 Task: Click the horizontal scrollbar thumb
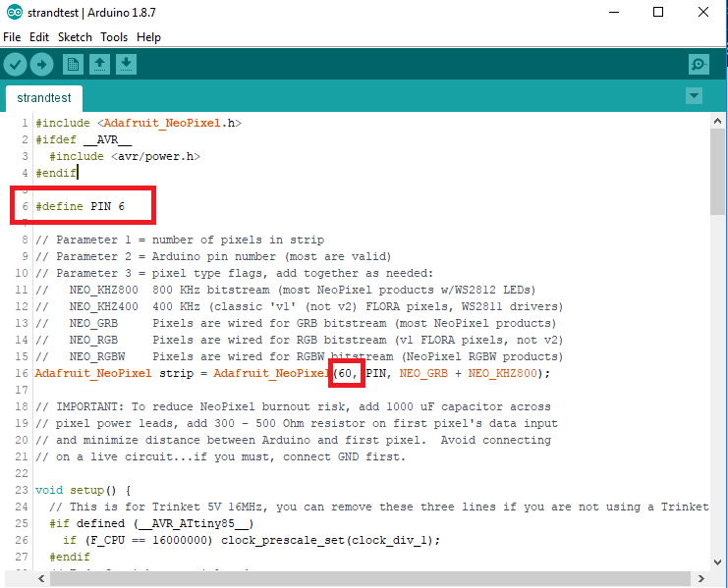370,578
